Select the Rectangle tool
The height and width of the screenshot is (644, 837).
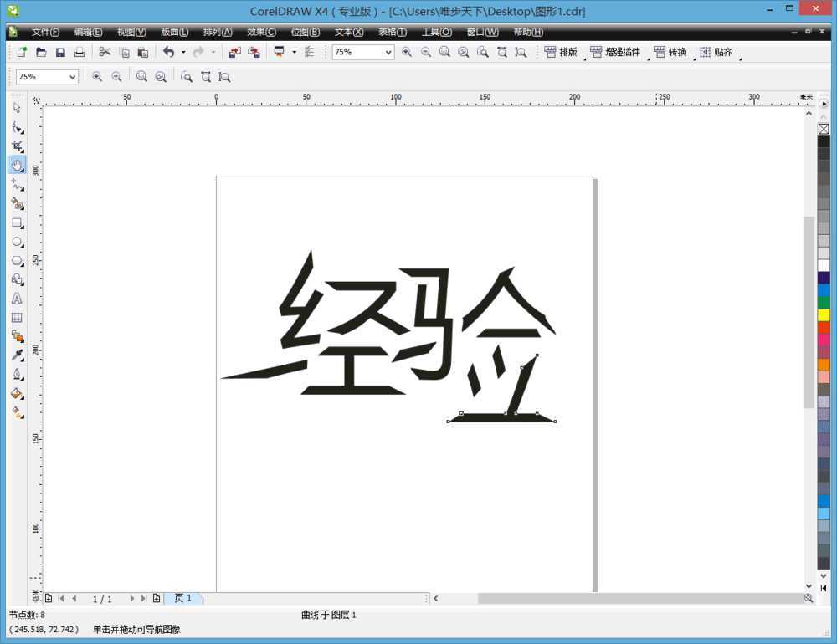click(17, 223)
